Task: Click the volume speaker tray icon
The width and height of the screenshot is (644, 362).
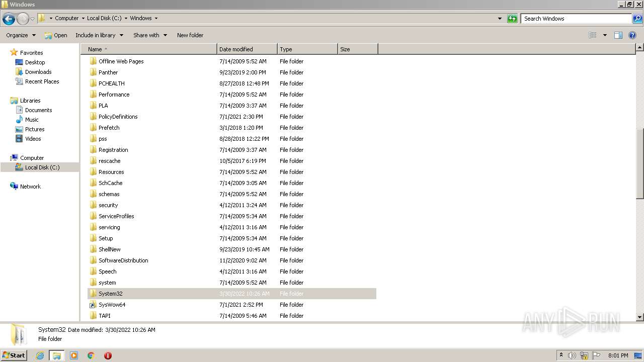Action: [x=572, y=355]
